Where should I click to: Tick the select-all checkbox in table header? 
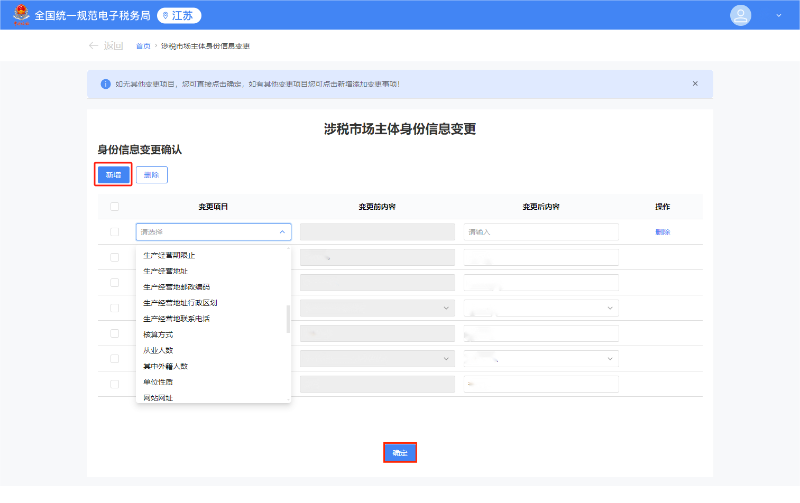point(114,207)
